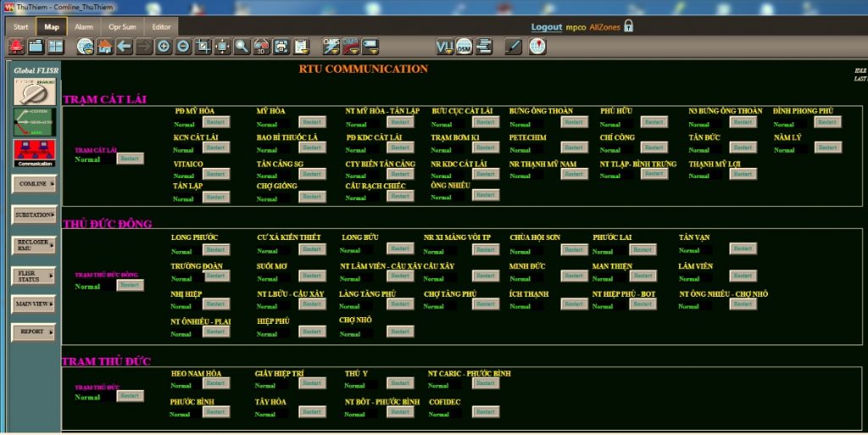Expand the COMLINE sidebar menu
868x435 pixels.
[34, 184]
